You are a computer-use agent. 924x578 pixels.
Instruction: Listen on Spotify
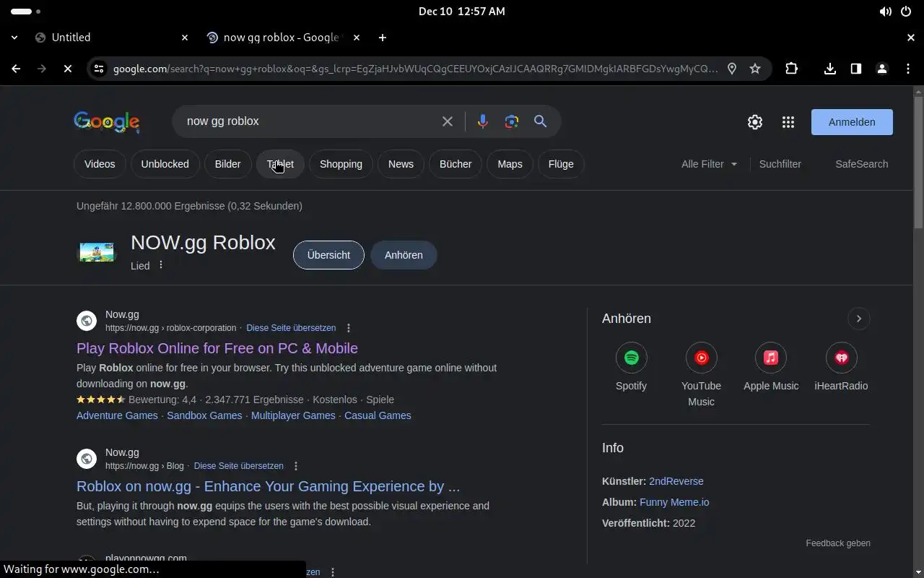(631, 367)
